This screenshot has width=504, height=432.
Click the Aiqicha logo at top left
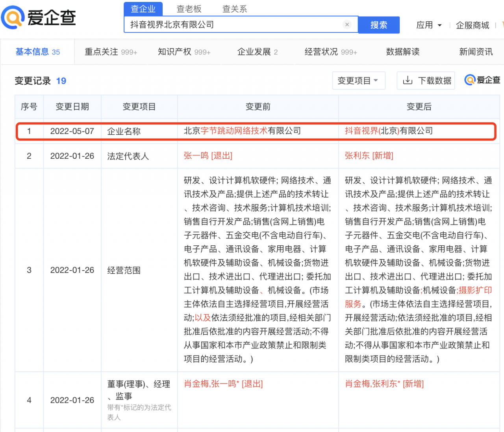coord(37,17)
